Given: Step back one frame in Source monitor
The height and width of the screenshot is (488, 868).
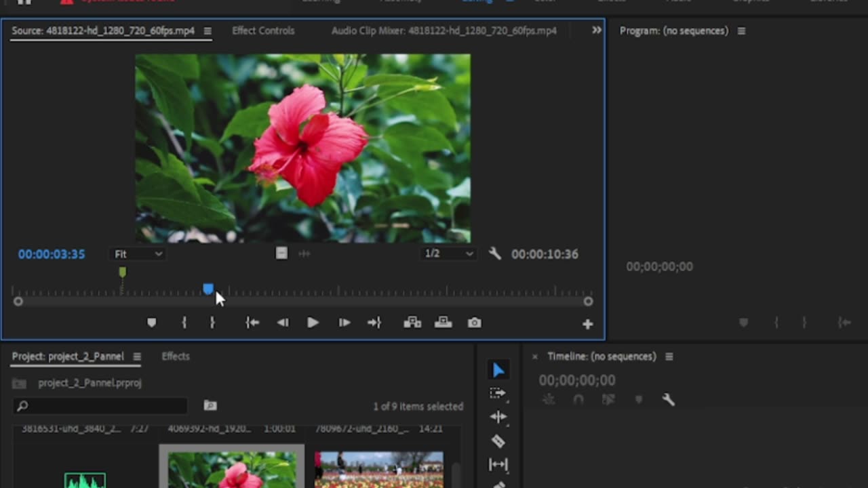Looking at the screenshot, I should [283, 323].
